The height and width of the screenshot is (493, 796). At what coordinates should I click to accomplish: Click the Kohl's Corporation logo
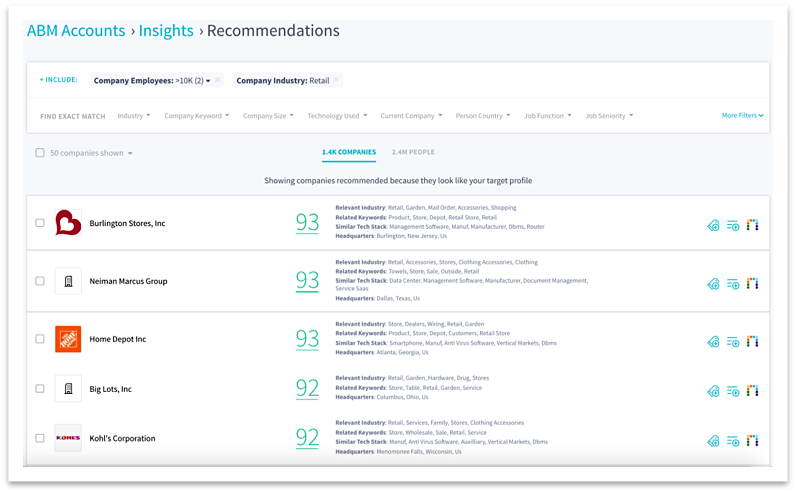(68, 438)
